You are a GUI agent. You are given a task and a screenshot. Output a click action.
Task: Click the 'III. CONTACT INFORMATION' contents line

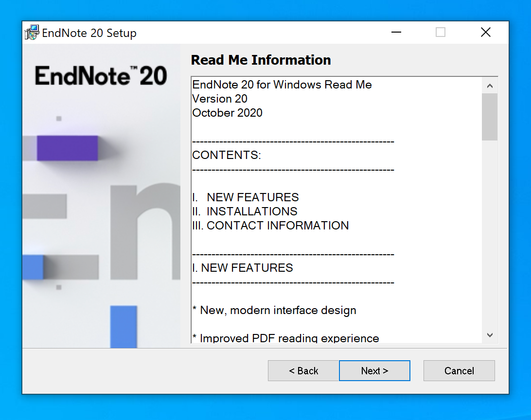click(x=270, y=226)
